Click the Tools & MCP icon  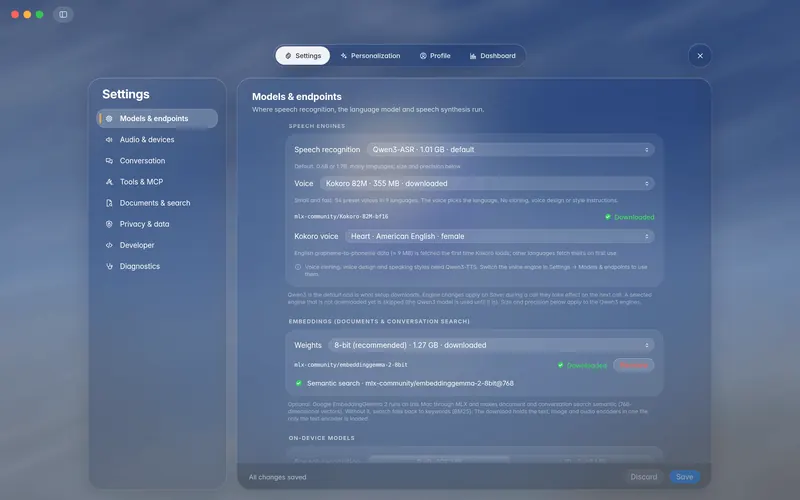[109, 182]
